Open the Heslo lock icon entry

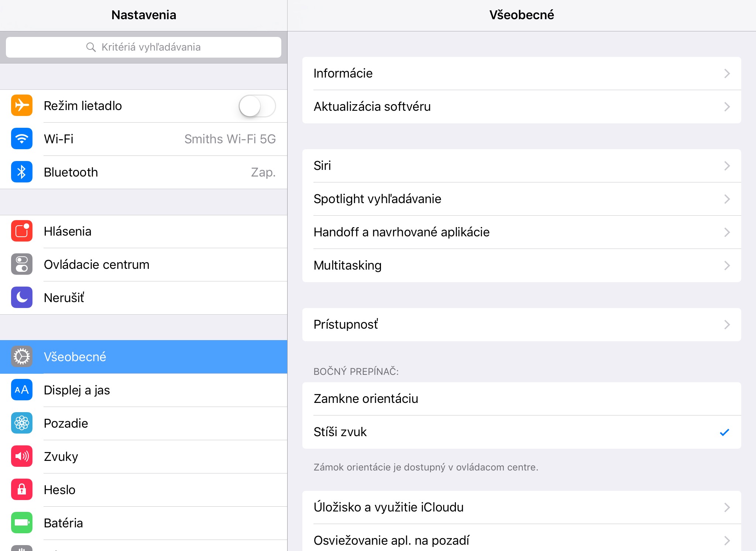(x=22, y=490)
